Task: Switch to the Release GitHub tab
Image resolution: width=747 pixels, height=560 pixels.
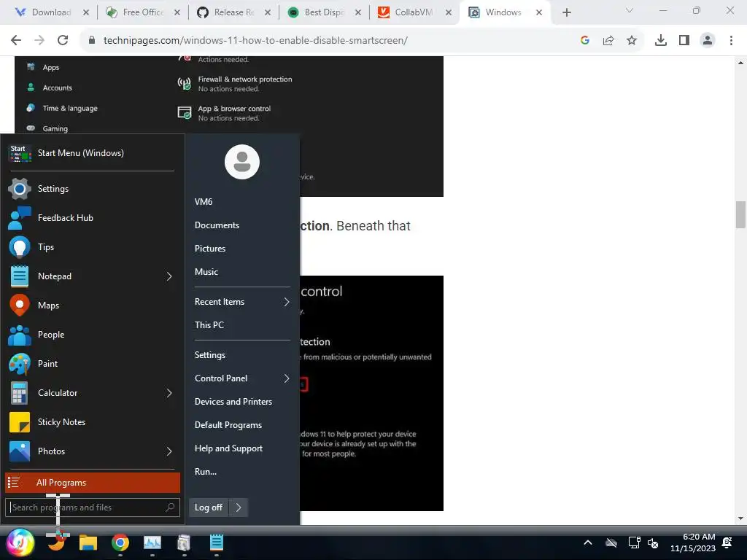Action: click(x=234, y=12)
